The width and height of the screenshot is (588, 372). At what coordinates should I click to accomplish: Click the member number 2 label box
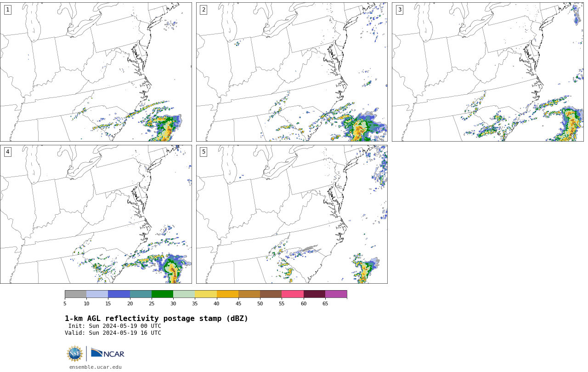tap(204, 10)
